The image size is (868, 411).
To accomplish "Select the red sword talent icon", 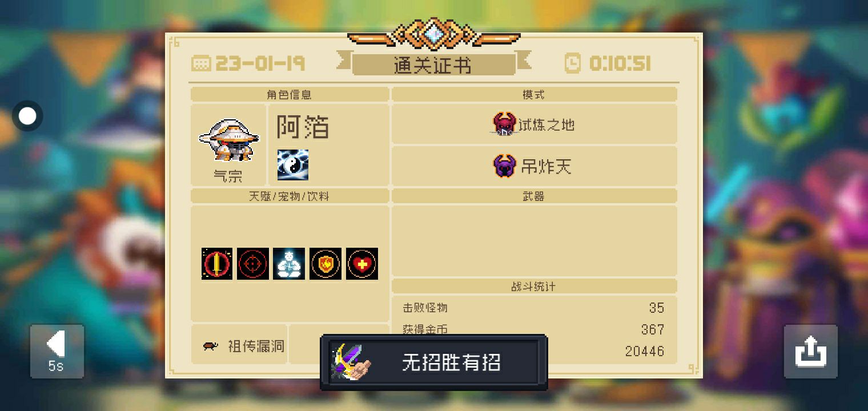I will (217, 264).
